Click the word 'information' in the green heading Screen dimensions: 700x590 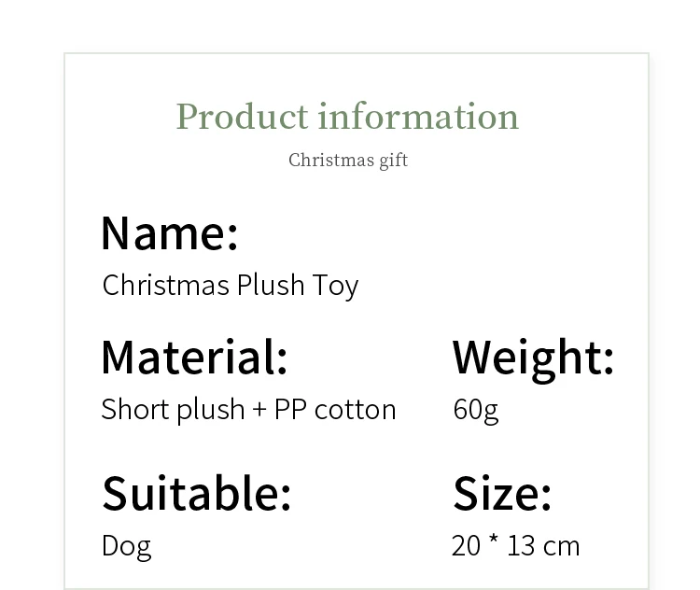point(418,117)
